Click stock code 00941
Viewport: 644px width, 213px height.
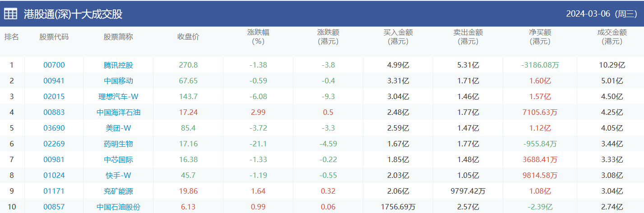pyautogui.click(x=54, y=81)
